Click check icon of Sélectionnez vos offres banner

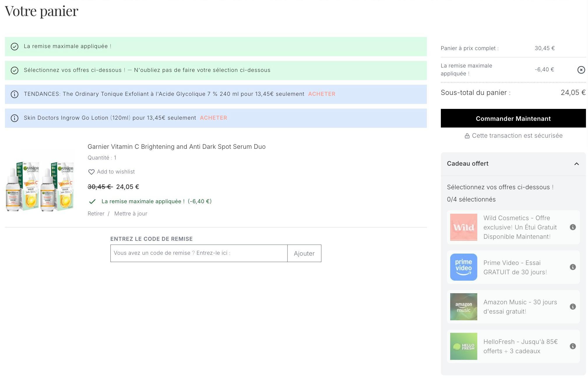15,70
